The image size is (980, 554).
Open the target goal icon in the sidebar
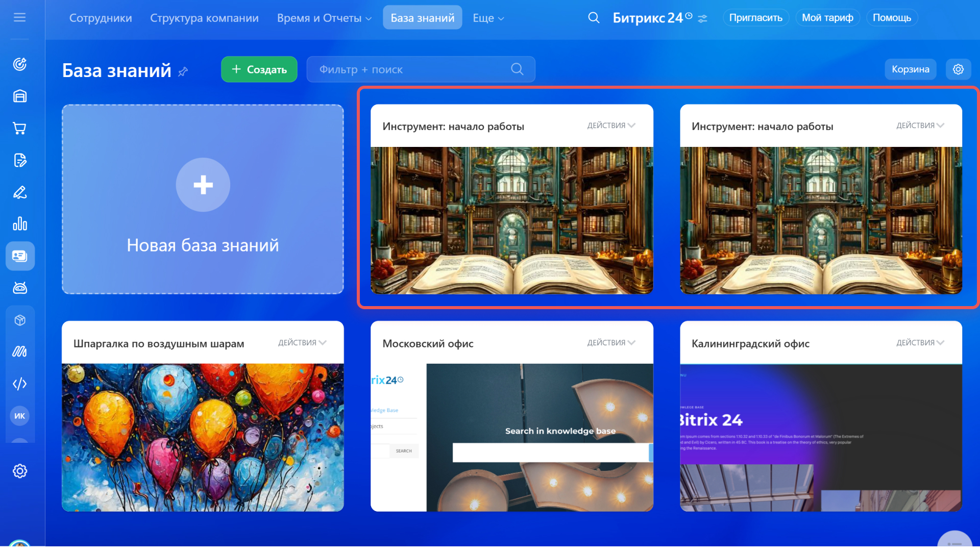coord(19,64)
